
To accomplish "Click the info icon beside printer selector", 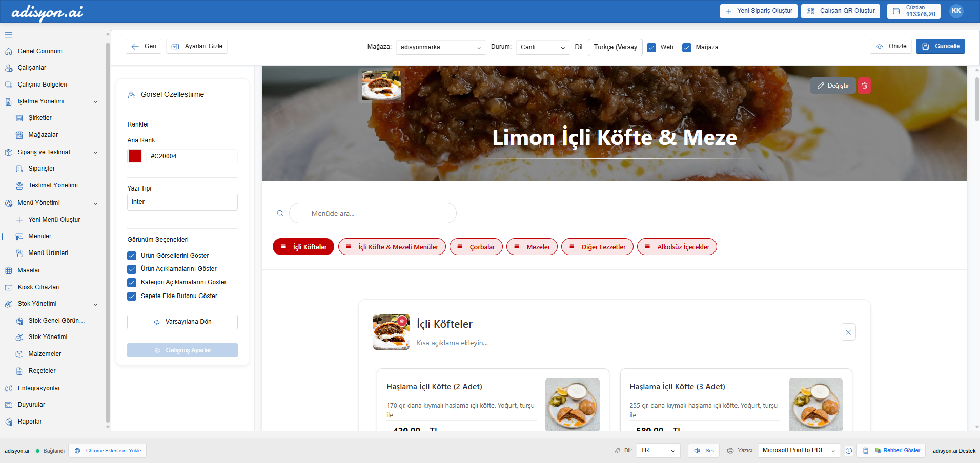I will 849,451.
